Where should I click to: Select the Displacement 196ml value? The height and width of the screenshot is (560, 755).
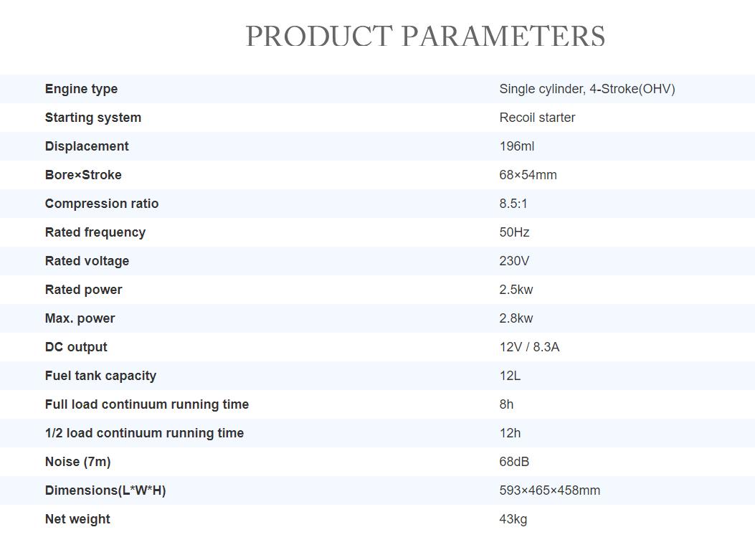[517, 146]
